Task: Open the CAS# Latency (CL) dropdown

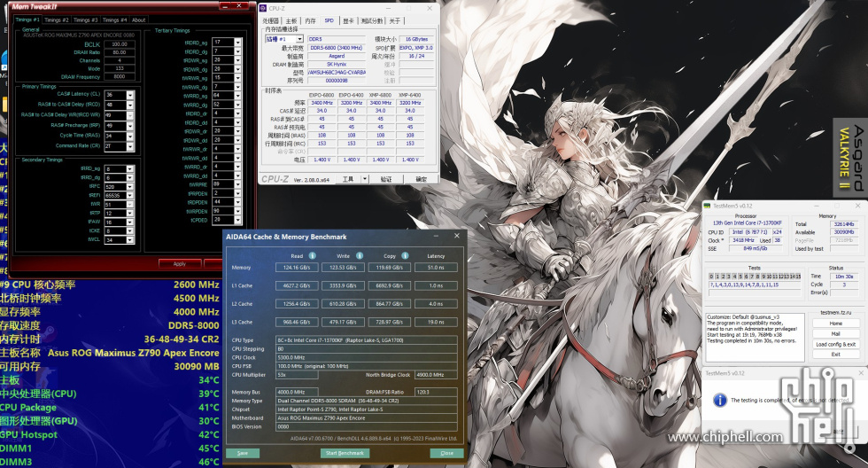Action: tap(130, 95)
